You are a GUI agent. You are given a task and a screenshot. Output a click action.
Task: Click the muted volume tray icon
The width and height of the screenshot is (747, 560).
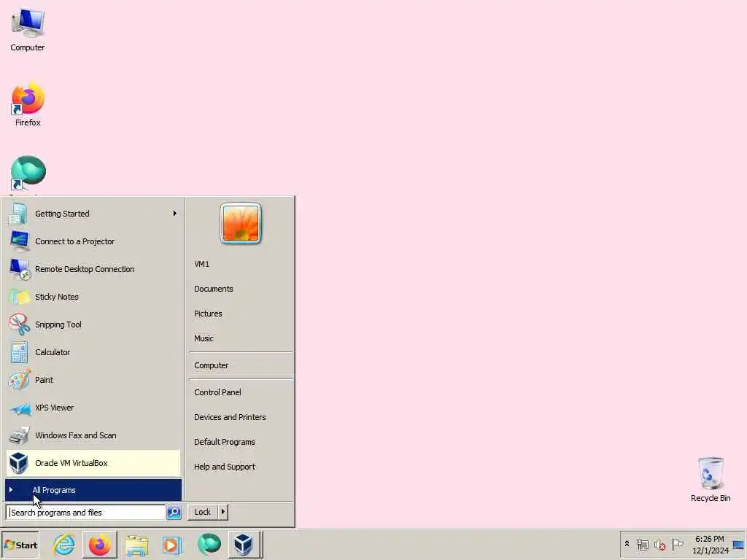click(x=659, y=545)
